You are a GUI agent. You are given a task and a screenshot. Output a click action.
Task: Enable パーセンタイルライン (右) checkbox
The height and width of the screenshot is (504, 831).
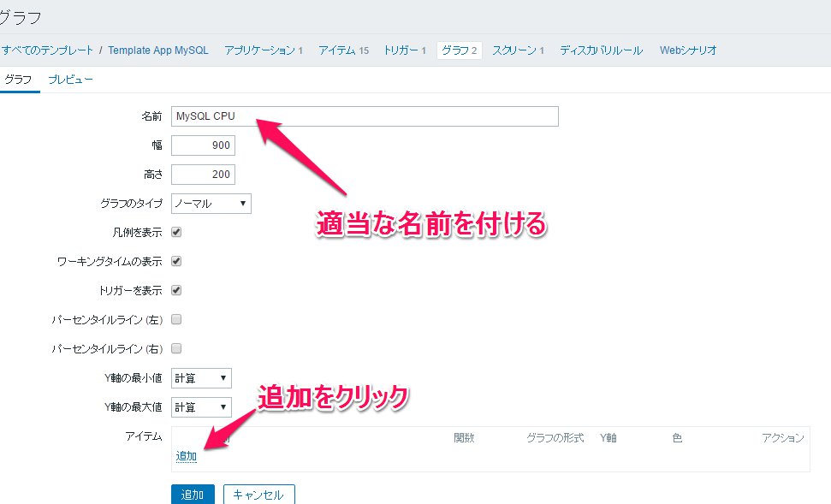pos(176,348)
